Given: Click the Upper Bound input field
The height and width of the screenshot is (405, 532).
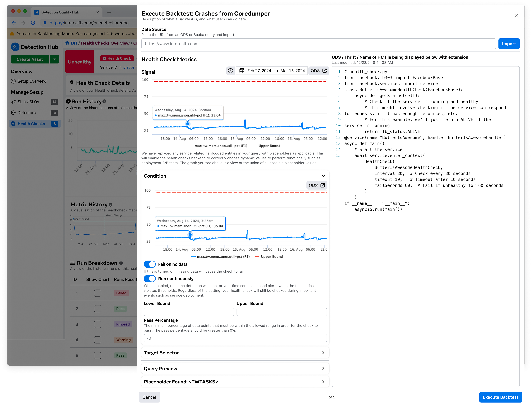Looking at the screenshot, I should click(281, 312).
